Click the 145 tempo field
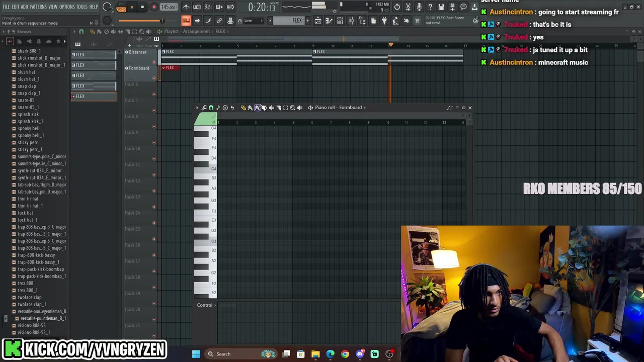 click(x=168, y=7)
